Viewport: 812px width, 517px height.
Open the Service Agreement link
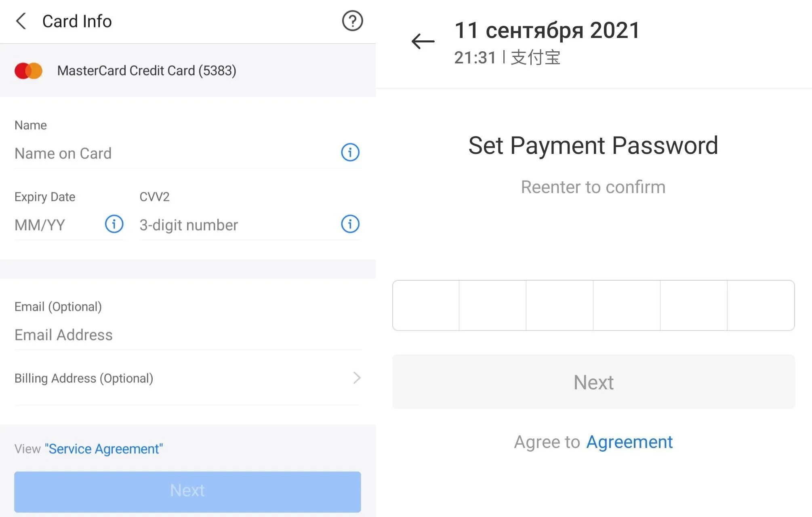104,449
